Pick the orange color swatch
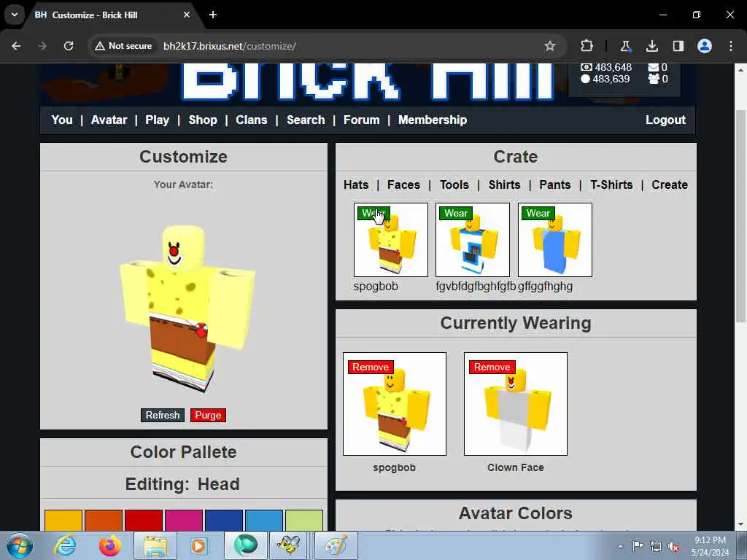Screen dimensions: 747x560 click(104, 520)
